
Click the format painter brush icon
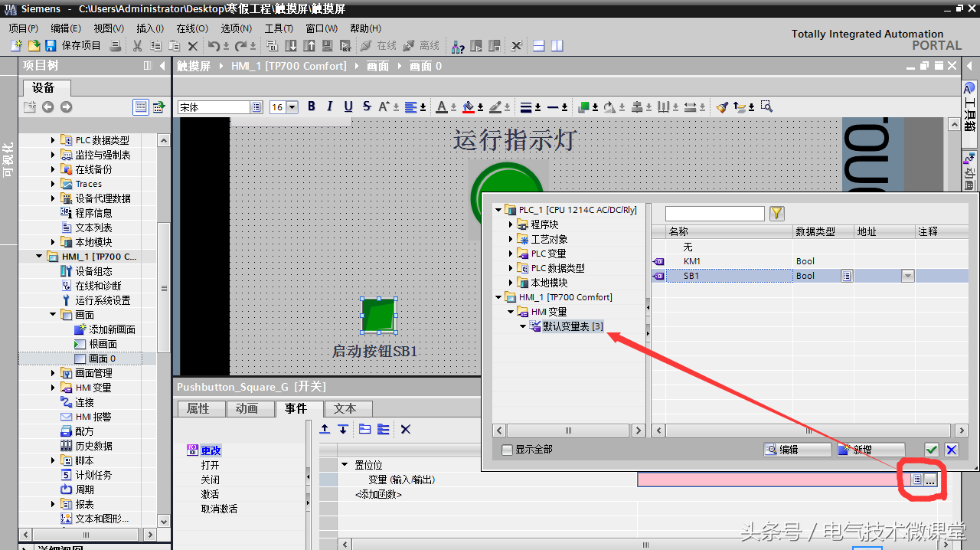pyautogui.click(x=722, y=106)
